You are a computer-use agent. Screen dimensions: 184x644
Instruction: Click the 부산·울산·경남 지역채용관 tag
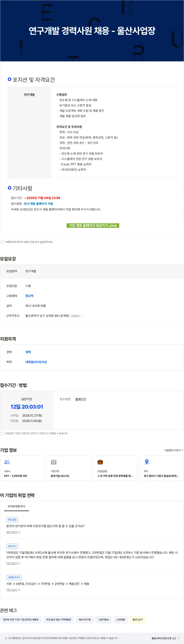pos(59,620)
